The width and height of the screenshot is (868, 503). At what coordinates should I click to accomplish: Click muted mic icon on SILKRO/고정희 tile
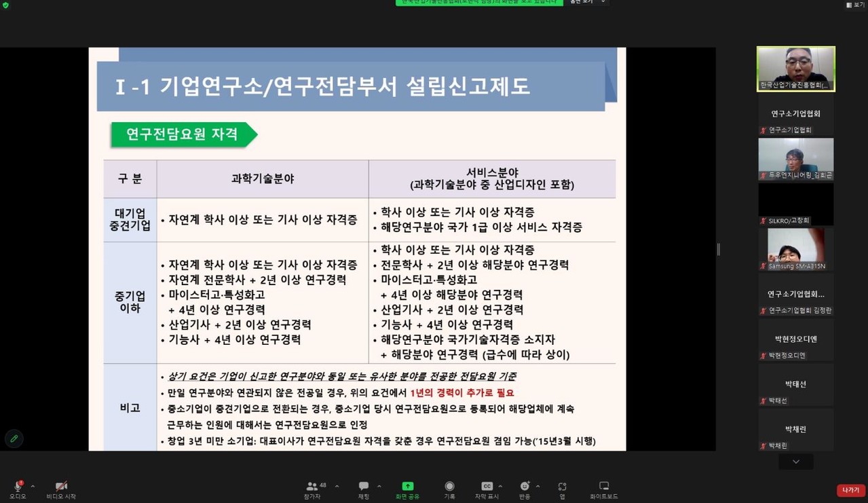763,221
